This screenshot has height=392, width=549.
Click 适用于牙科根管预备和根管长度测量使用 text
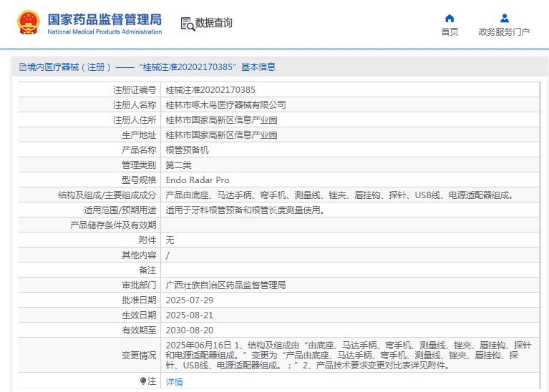point(245,210)
